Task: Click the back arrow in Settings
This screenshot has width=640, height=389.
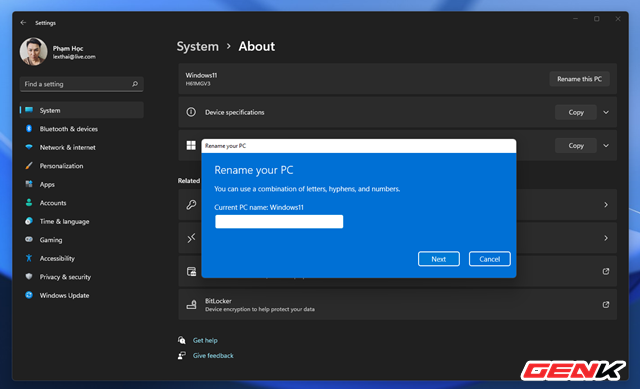Action: click(x=23, y=23)
